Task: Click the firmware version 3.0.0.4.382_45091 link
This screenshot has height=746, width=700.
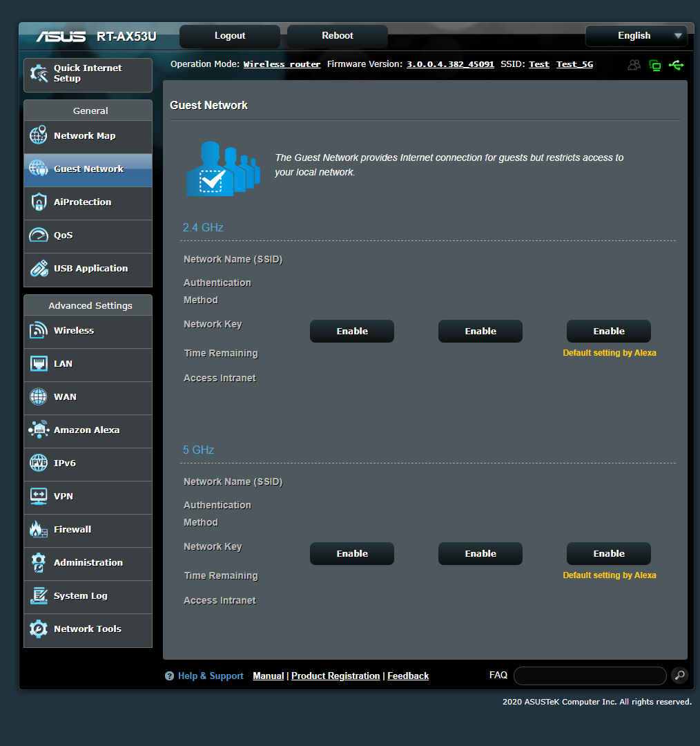Action: coord(450,64)
